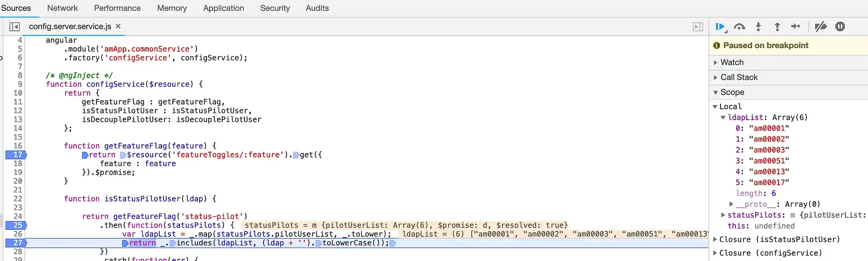868x261 pixels.
Task: Show the file navigator sidebar
Action: pos(14,27)
